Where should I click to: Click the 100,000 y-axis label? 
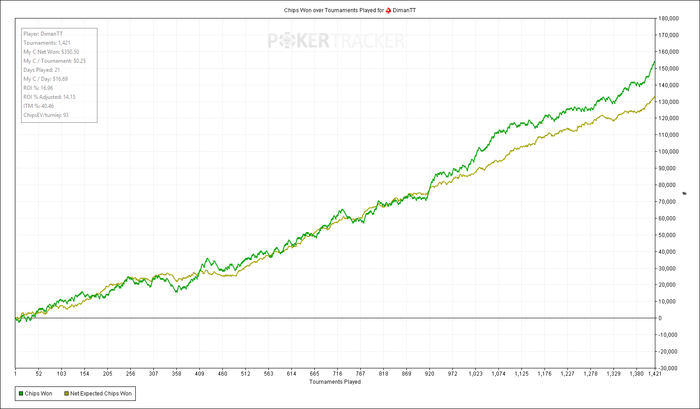tap(668, 151)
